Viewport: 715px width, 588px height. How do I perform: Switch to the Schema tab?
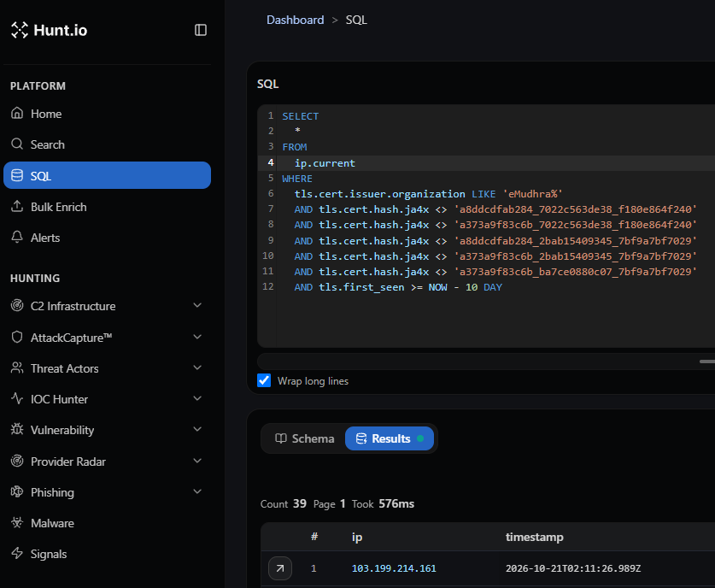[x=304, y=438]
